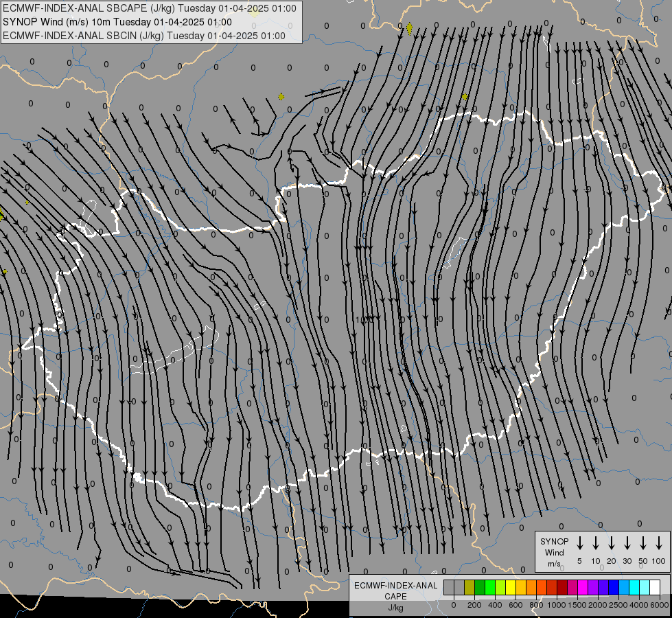Pick the dark red CAPE legend swatch
Screen dimensions: 672x618
562,587
